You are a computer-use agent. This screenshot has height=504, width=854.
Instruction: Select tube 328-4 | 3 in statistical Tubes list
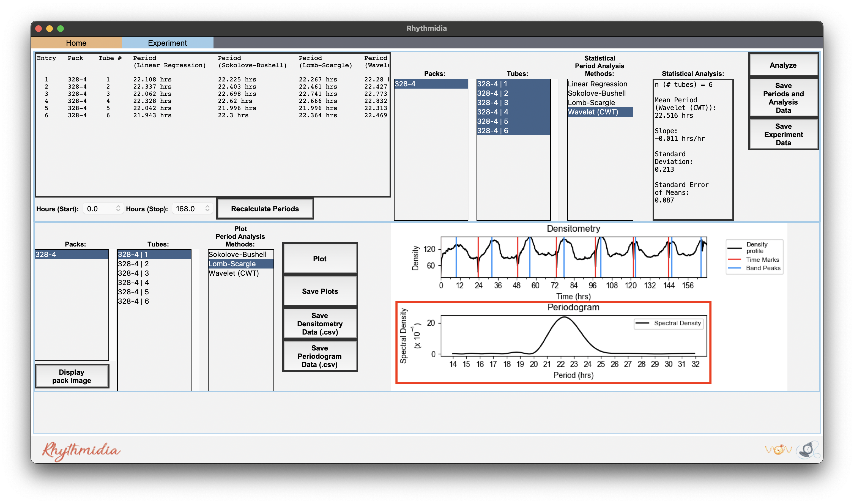(513, 102)
